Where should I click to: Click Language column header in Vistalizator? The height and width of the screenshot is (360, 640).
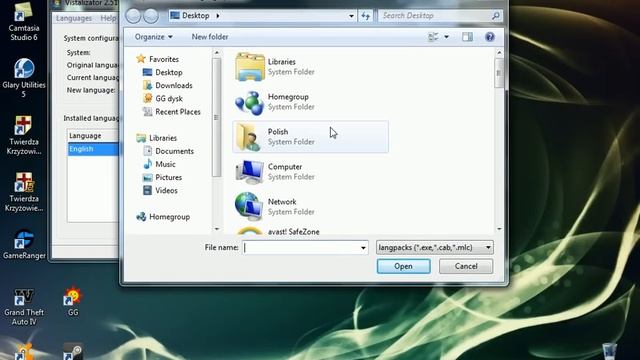(x=93, y=136)
